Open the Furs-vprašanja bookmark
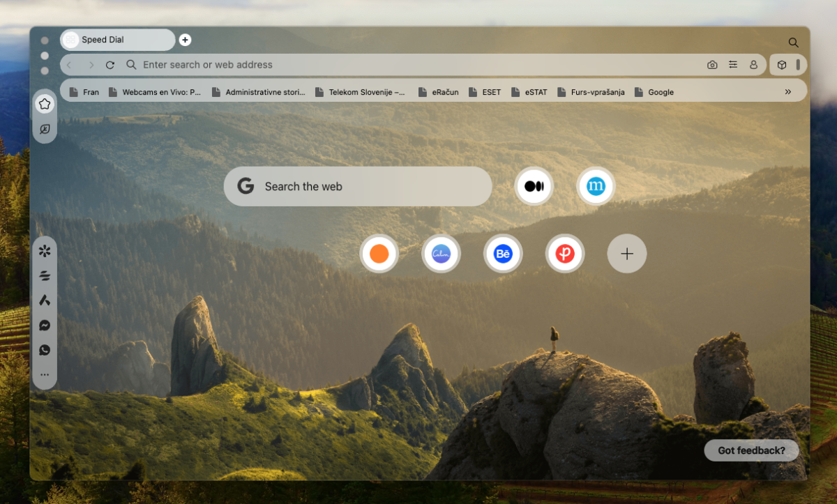 591,92
